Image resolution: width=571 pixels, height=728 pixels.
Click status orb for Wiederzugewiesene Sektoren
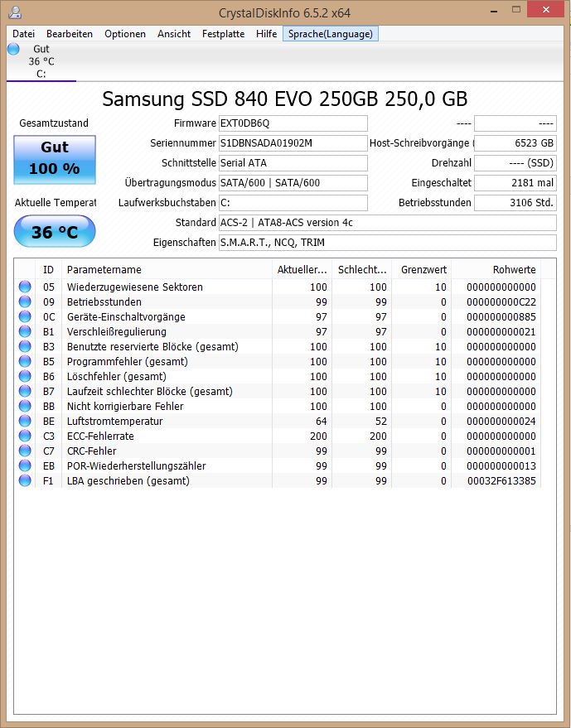point(25,287)
